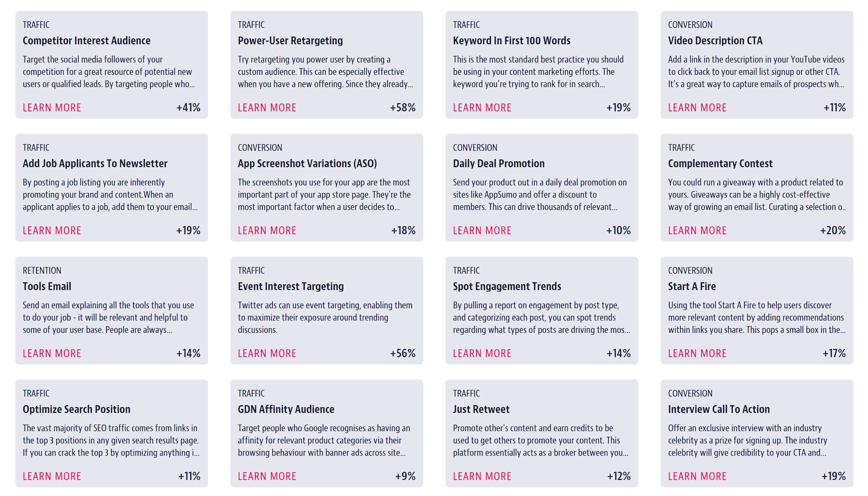Open Learn More on Keyword In First 100 Words
The height and width of the screenshot is (496, 868).
(x=482, y=108)
